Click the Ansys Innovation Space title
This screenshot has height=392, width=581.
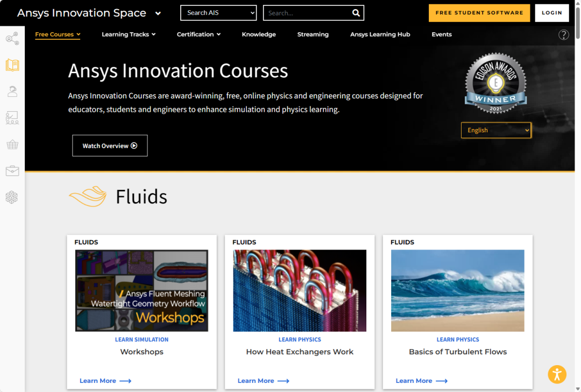(x=82, y=13)
